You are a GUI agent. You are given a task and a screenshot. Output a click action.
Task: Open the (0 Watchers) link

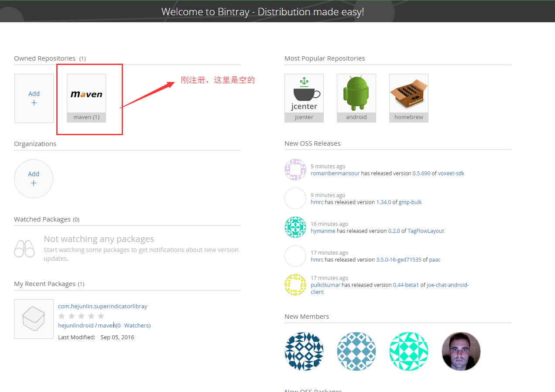tap(133, 325)
